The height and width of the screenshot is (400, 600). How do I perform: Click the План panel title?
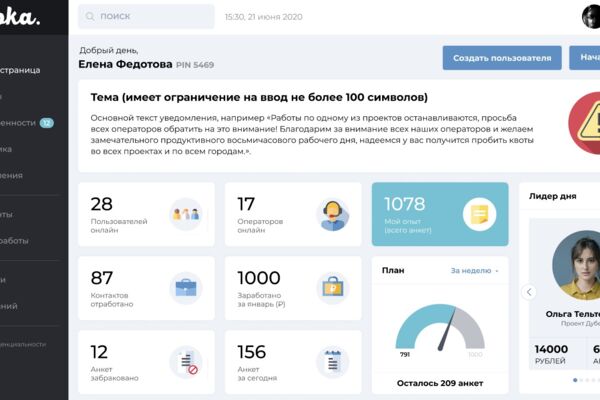coord(393,270)
